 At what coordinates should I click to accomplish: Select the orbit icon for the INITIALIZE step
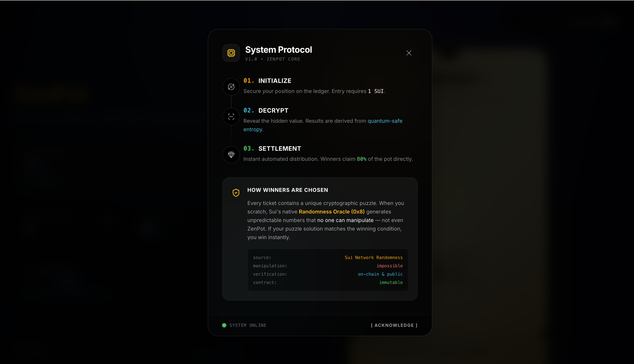pos(231,87)
